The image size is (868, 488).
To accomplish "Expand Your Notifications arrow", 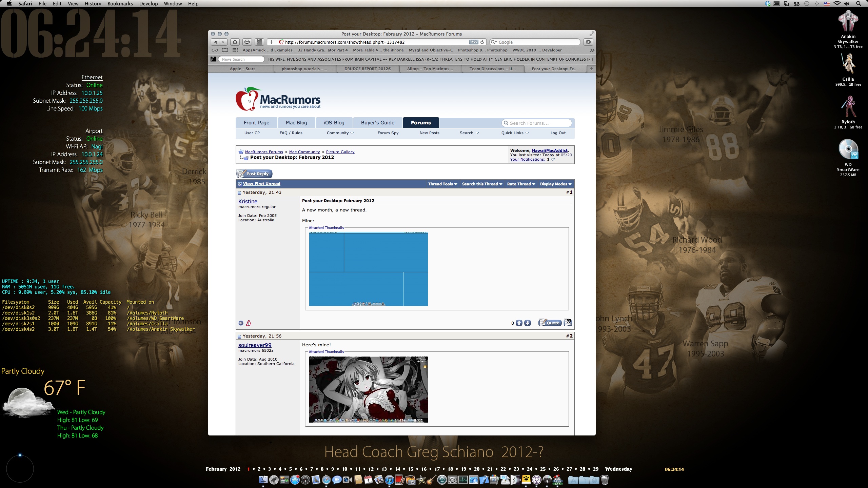I will click(x=553, y=160).
